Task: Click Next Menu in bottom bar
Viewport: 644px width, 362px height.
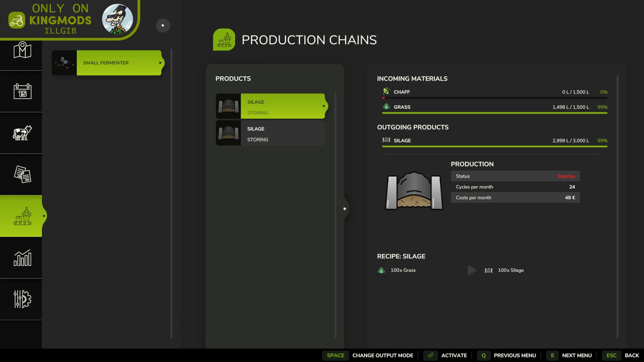Action: 577,355
